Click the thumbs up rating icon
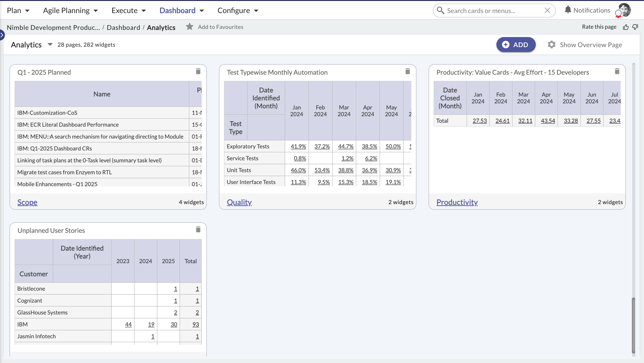The image size is (644, 363). [626, 27]
